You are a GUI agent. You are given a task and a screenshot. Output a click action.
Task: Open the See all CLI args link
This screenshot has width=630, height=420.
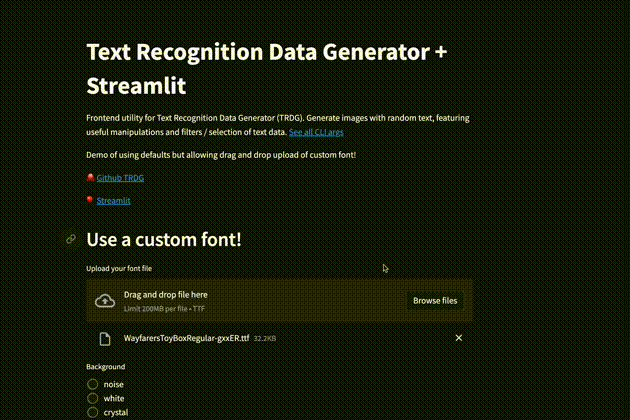[x=316, y=132]
